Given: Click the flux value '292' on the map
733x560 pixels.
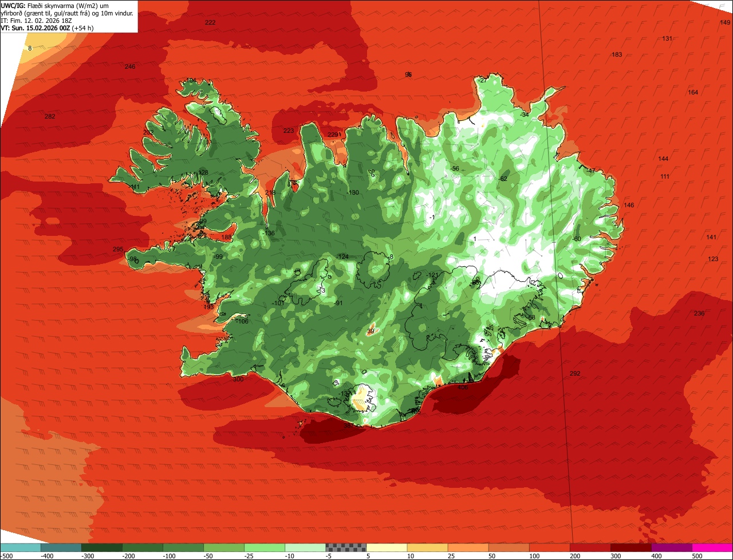Looking at the screenshot, I should click(575, 374).
